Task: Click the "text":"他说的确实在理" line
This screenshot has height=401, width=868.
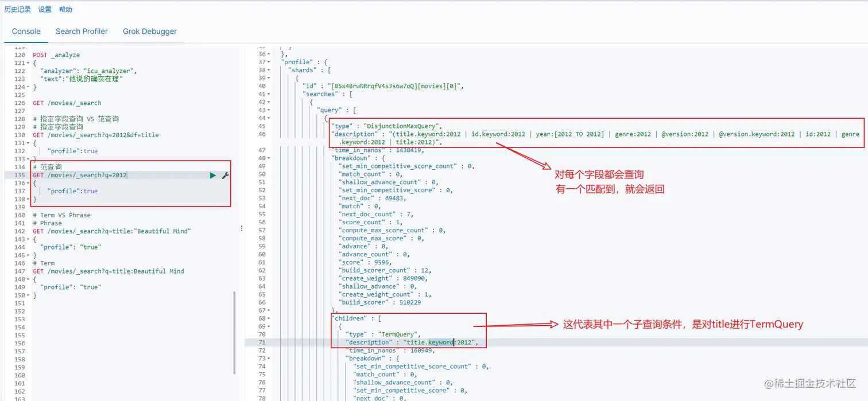Action: click(82, 79)
